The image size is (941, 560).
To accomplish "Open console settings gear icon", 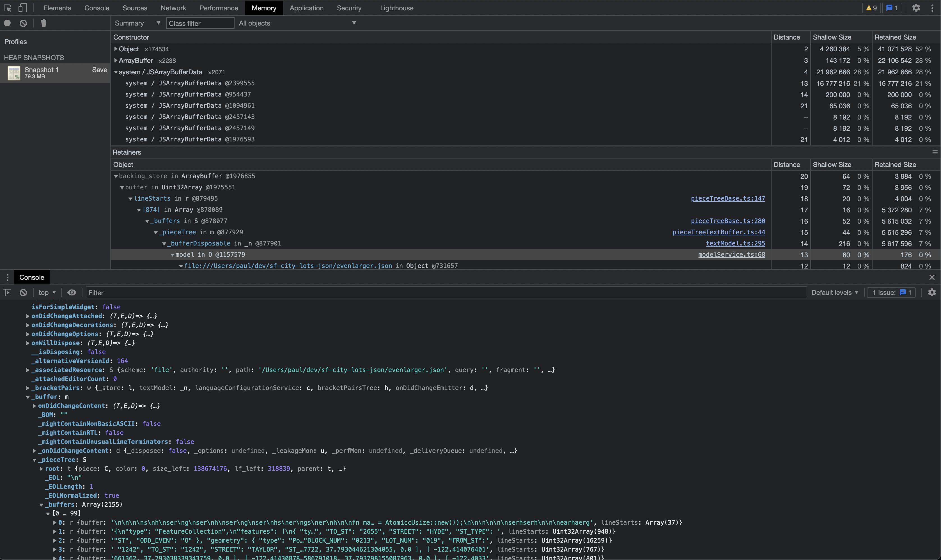I will [932, 292].
